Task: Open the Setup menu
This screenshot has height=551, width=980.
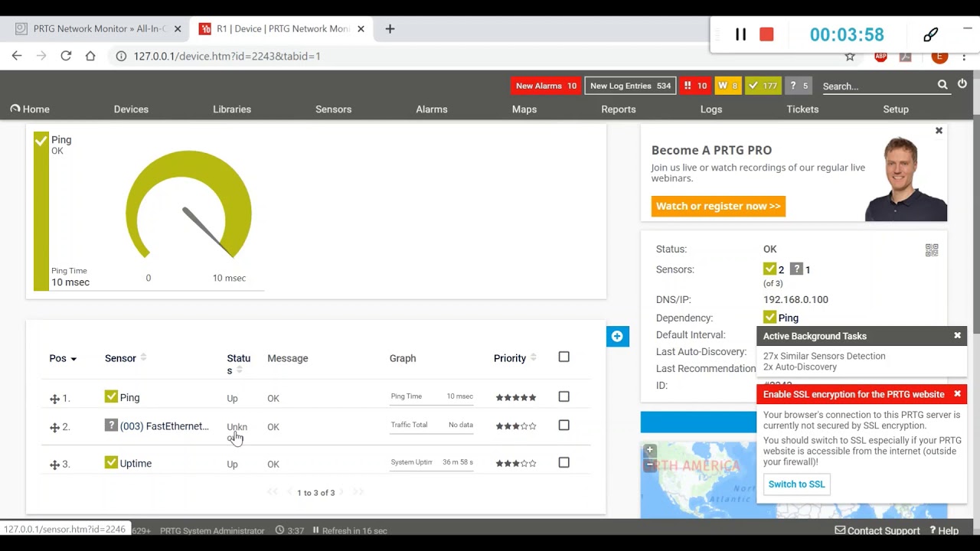Action: [x=896, y=109]
